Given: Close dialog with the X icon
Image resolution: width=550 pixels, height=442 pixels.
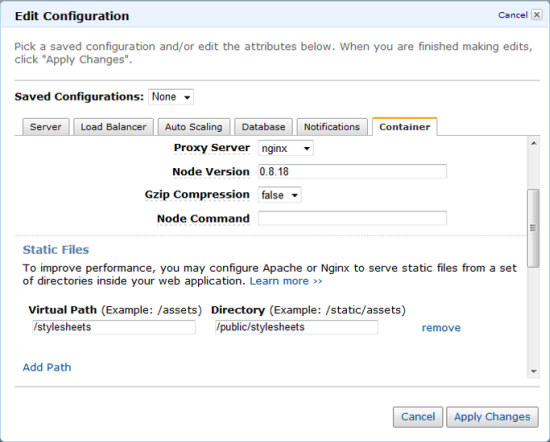Looking at the screenshot, I should point(537,15).
